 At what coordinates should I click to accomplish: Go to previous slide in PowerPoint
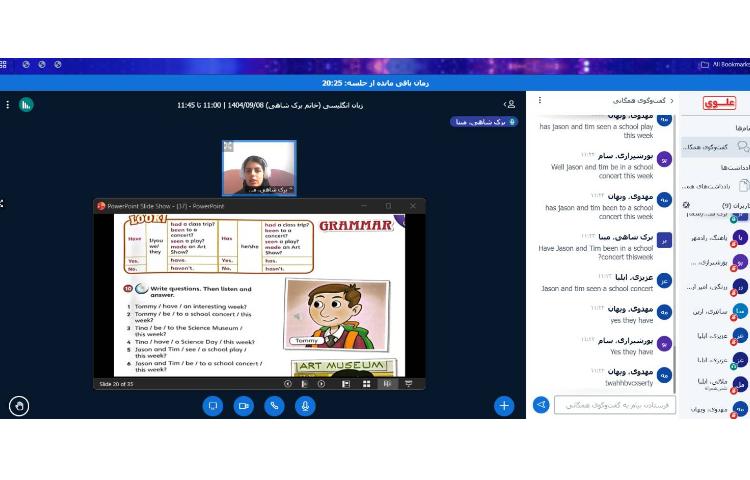pyautogui.click(x=288, y=383)
